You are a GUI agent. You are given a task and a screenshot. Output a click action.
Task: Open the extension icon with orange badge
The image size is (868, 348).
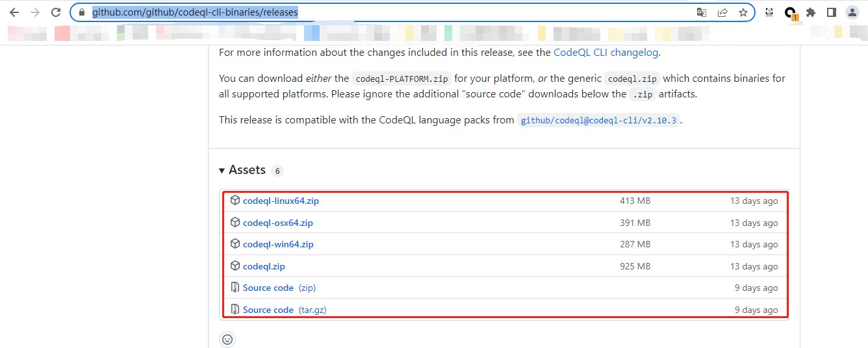[790, 13]
